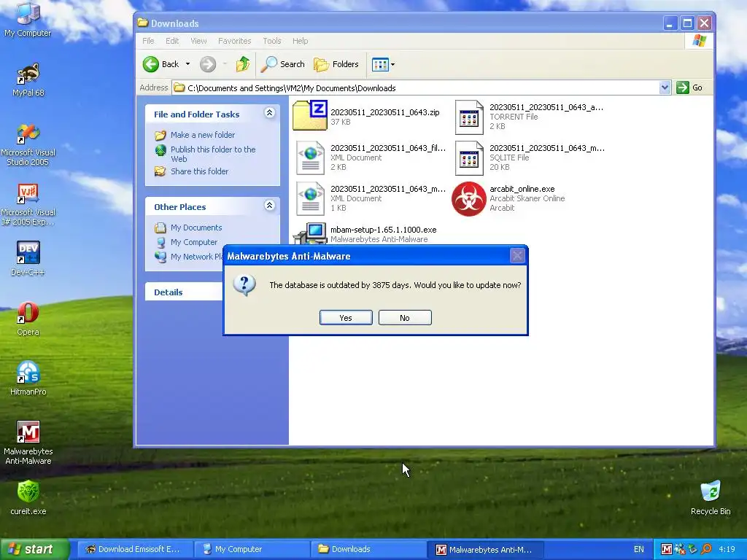Screen dimensions: 747x560
Task: Collapse the Other Places panel
Action: [x=269, y=205]
